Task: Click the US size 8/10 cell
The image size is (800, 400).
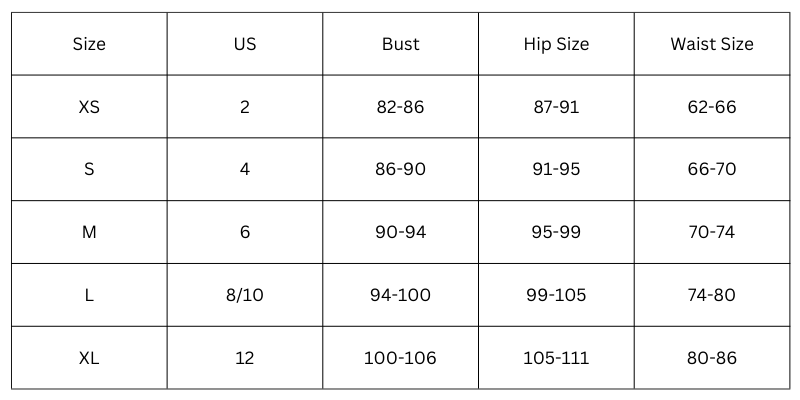Action: click(x=245, y=295)
